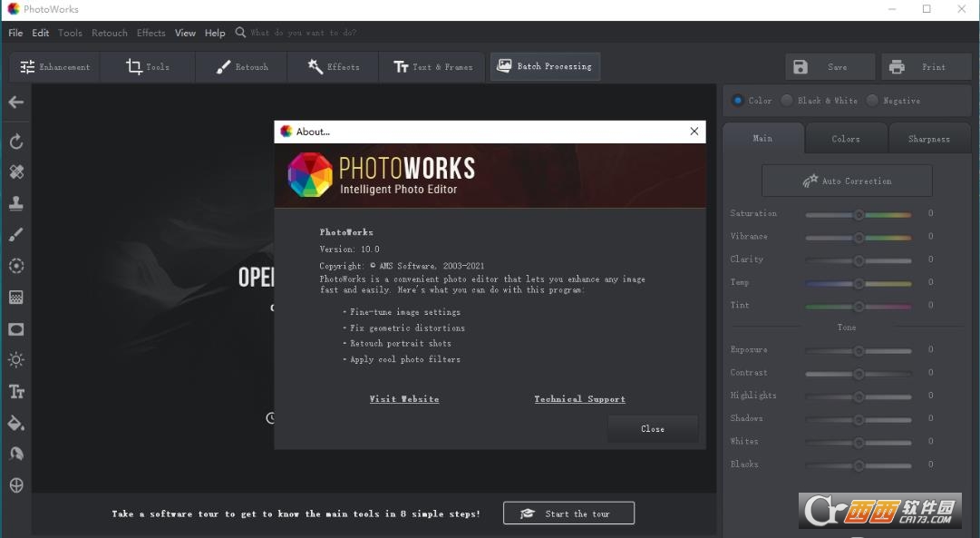
Task: Select the vignette icon in the left sidebar
Action: click(x=16, y=329)
